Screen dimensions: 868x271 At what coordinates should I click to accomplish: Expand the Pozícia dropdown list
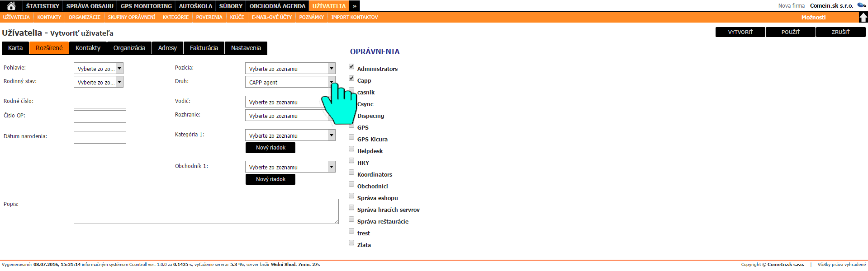click(x=290, y=69)
